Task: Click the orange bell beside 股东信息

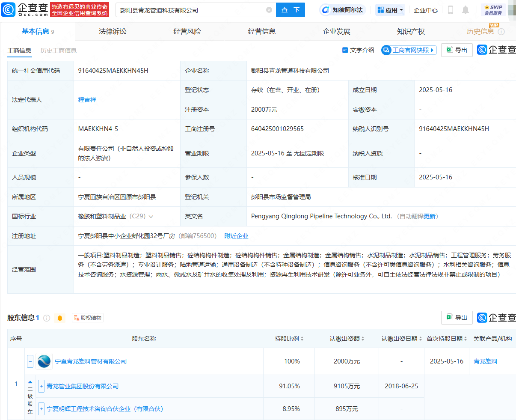Action: [x=60, y=318]
